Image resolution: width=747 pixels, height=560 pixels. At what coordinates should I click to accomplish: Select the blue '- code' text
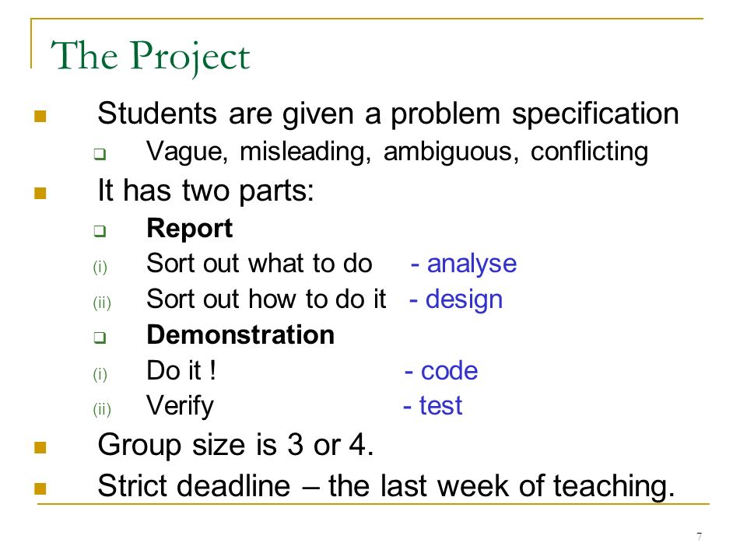pos(441,370)
